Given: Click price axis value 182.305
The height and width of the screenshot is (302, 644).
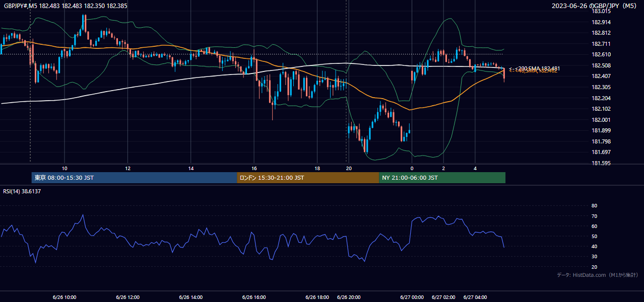Looking at the screenshot, I should point(601,87).
